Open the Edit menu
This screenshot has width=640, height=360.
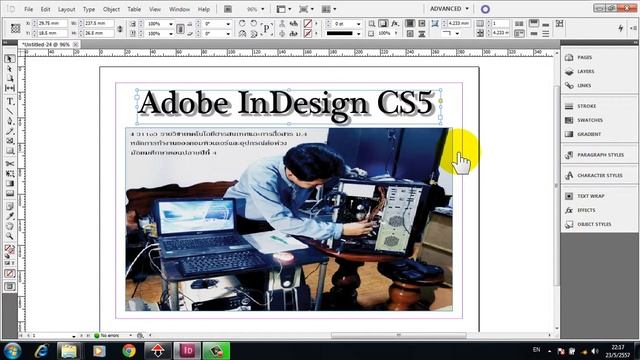(x=45, y=9)
